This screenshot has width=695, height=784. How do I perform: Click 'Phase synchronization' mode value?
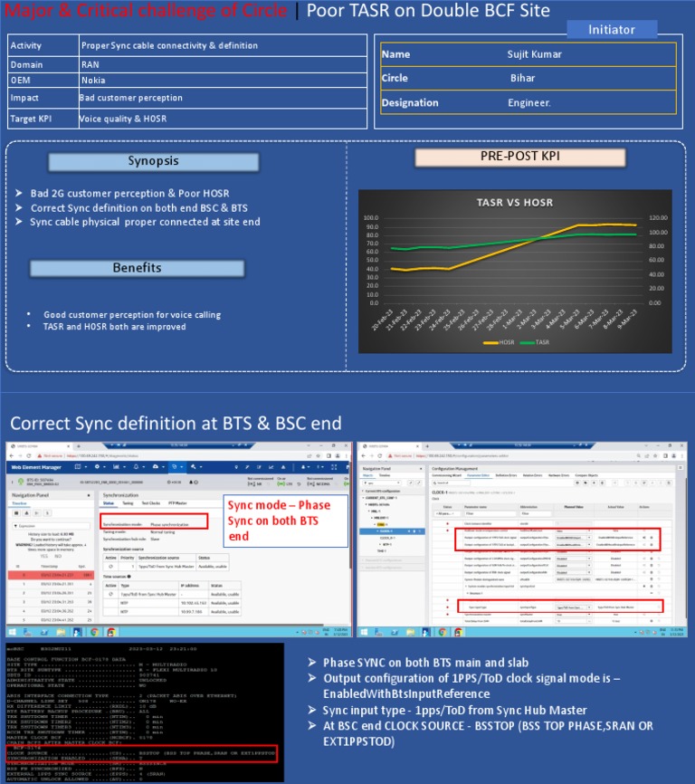(x=169, y=524)
